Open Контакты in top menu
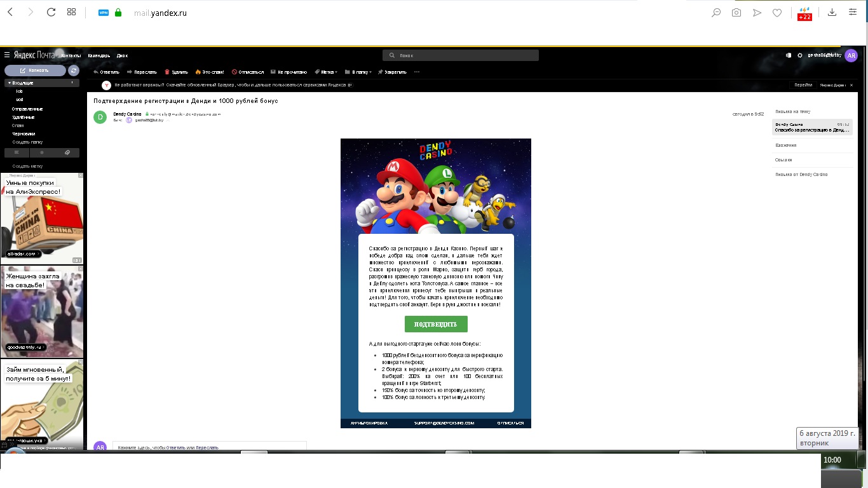The width and height of the screenshot is (868, 488). click(x=71, y=55)
